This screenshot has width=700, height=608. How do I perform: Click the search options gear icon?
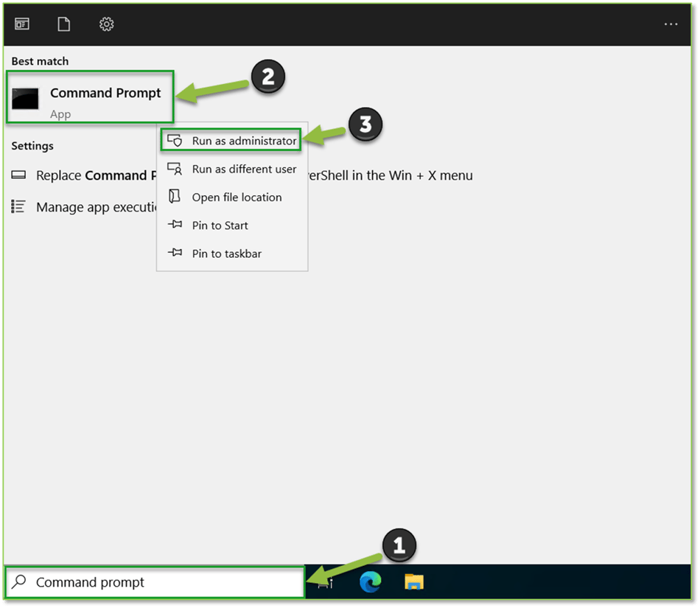click(106, 24)
